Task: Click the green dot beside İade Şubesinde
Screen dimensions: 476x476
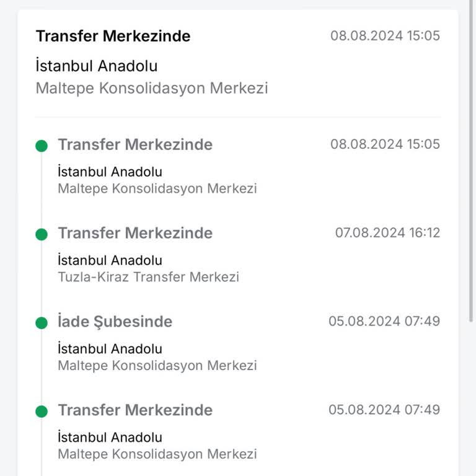Action: (42, 322)
